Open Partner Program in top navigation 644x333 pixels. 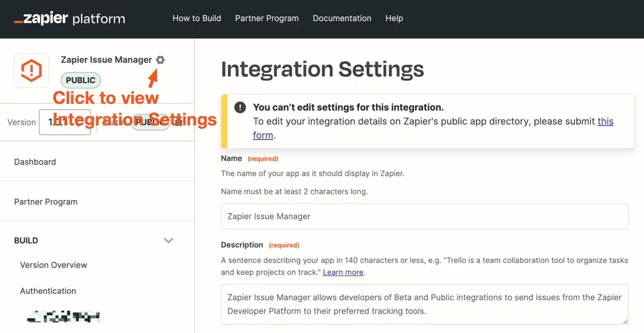coord(267,19)
